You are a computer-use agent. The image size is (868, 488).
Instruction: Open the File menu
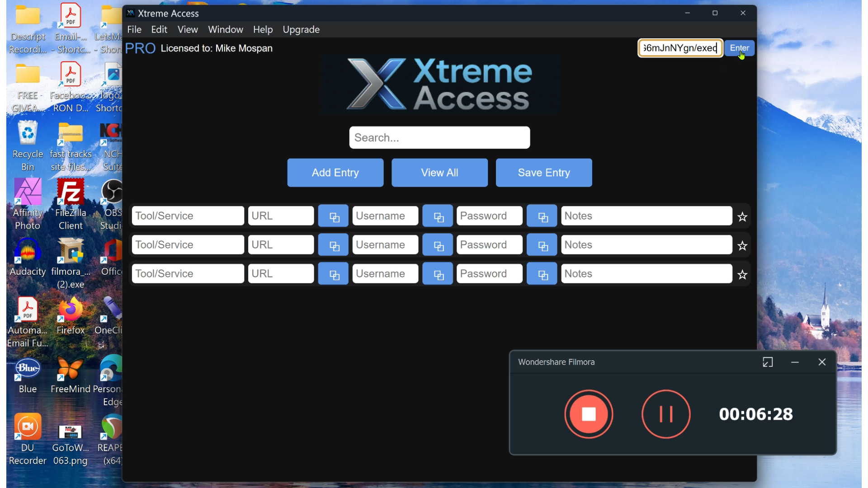pos(134,29)
